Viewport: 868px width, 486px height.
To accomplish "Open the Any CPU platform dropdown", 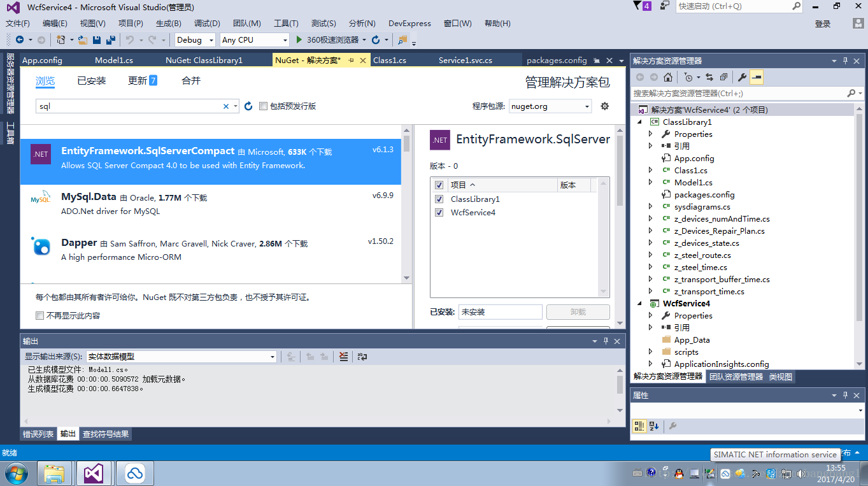I will [x=254, y=39].
